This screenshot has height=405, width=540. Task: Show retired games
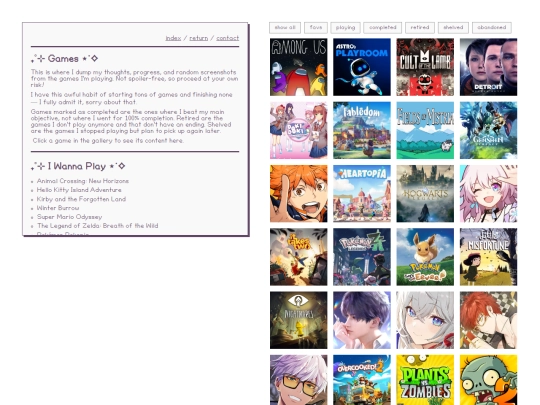[x=420, y=28]
